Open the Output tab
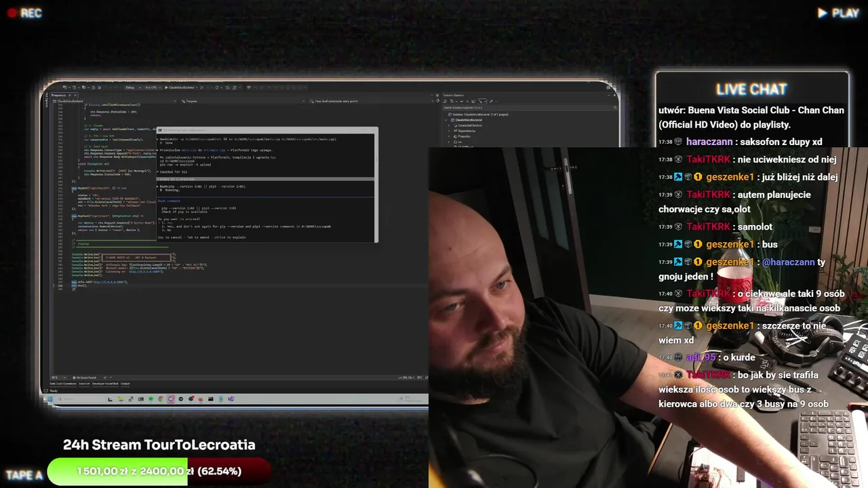Image resolution: width=868 pixels, height=488 pixels. point(125,384)
